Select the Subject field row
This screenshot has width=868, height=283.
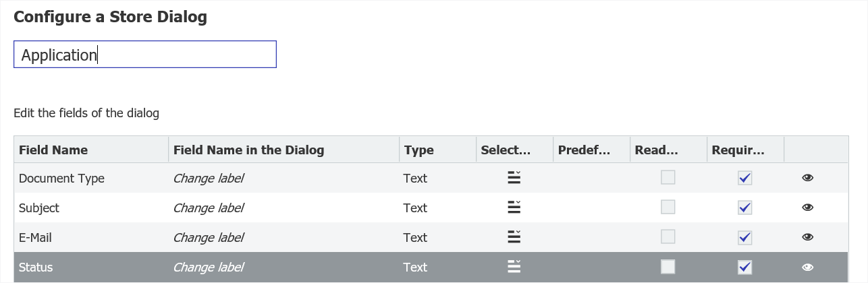(x=39, y=208)
